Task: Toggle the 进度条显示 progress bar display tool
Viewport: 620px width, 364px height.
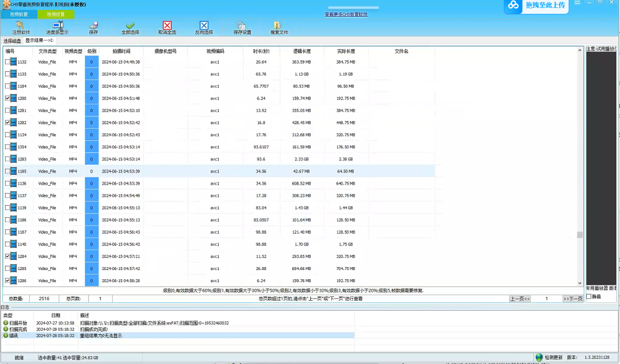Action: point(57,25)
